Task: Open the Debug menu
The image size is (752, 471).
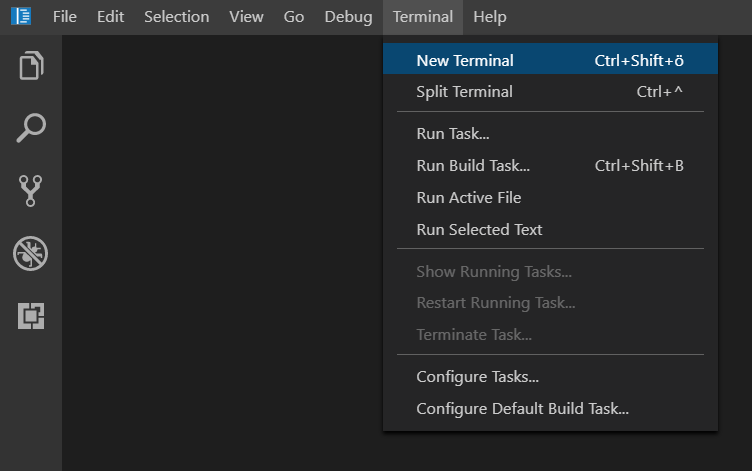Action: click(348, 17)
